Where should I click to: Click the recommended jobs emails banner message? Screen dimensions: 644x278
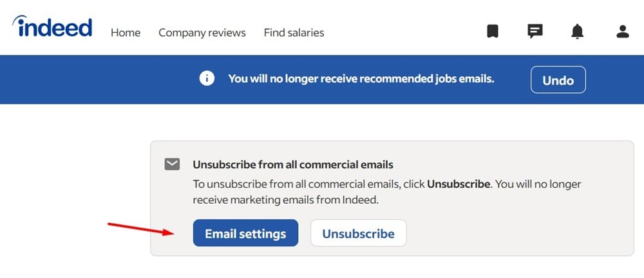pos(361,79)
